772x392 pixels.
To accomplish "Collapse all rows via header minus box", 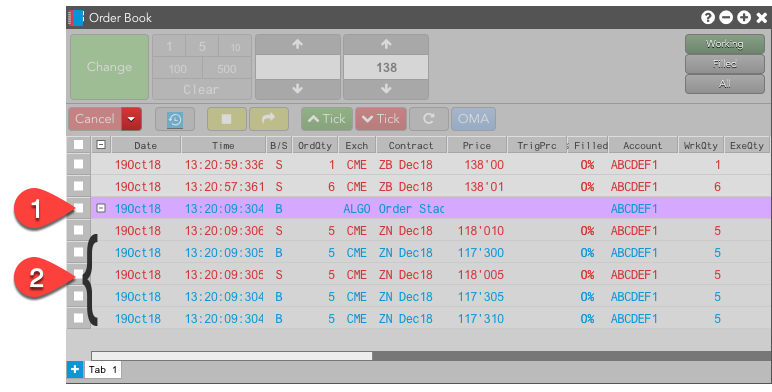I will coord(101,145).
